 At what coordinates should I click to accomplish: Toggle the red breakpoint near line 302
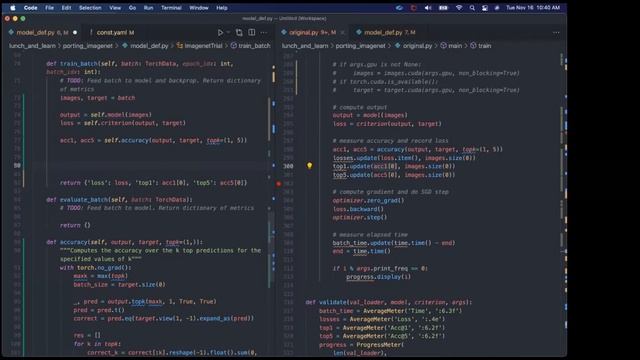279,184
